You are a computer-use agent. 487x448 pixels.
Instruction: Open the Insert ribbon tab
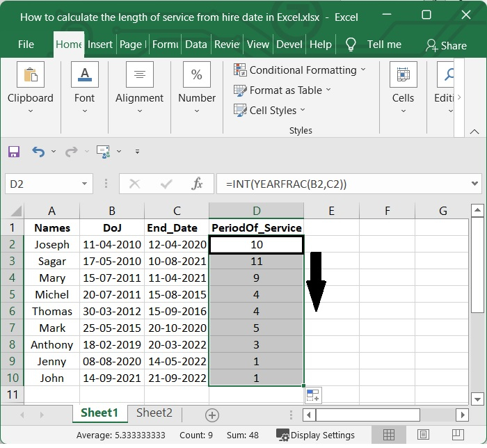click(x=100, y=45)
